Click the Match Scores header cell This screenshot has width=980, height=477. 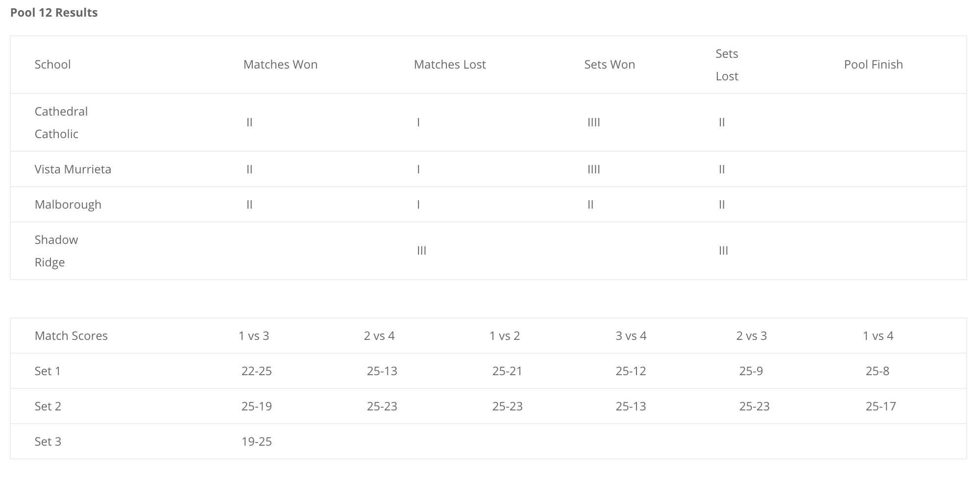(x=71, y=336)
